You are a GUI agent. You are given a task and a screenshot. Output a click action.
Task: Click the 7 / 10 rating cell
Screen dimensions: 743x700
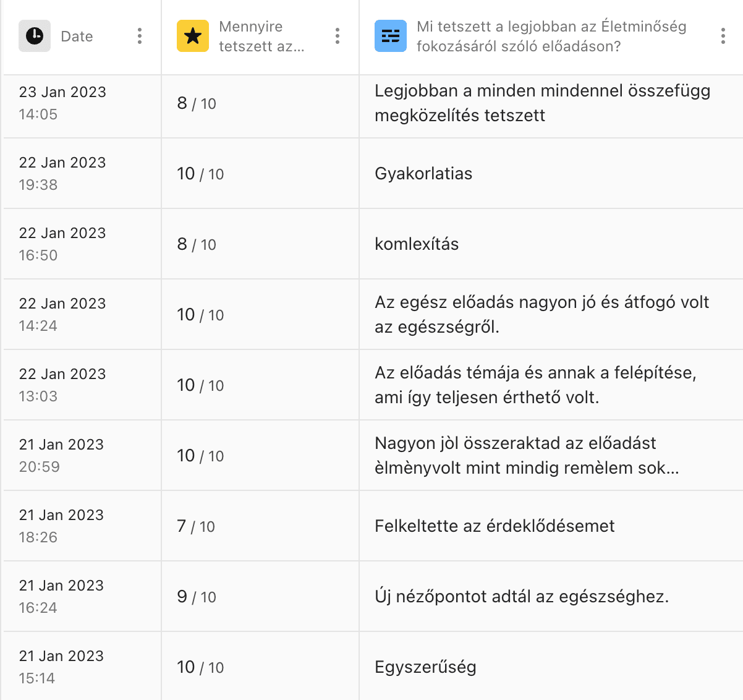(260, 526)
